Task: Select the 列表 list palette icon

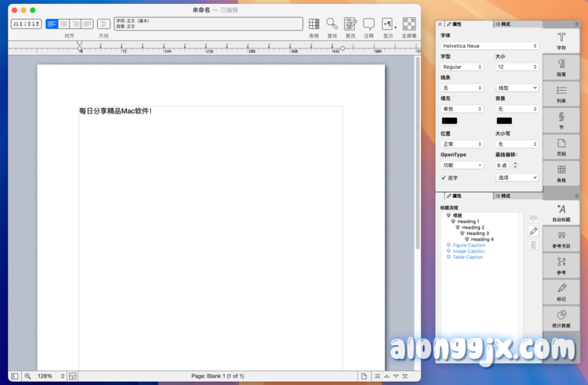Action: coord(561,93)
